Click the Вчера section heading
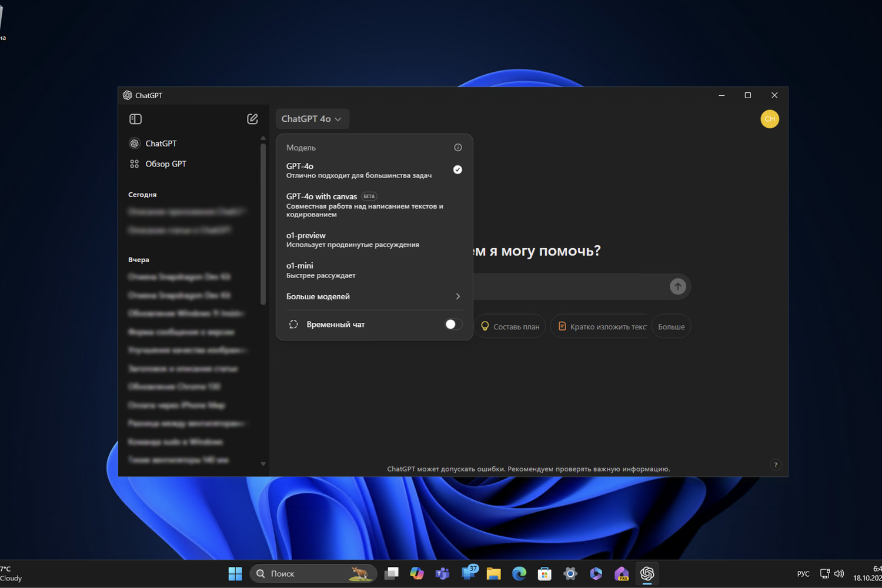Image resolution: width=882 pixels, height=588 pixels. pyautogui.click(x=139, y=260)
